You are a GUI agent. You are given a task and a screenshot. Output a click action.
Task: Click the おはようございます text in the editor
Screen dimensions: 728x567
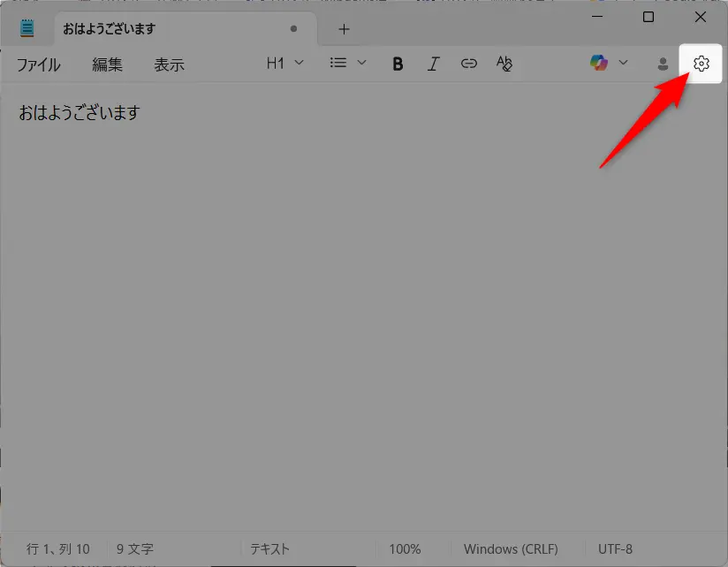[80, 113]
